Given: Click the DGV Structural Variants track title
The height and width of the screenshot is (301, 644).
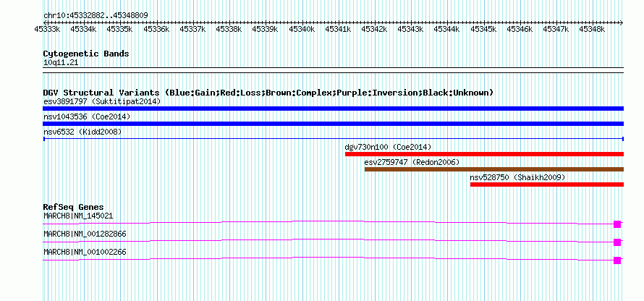Looking at the screenshot, I should 268,93.
